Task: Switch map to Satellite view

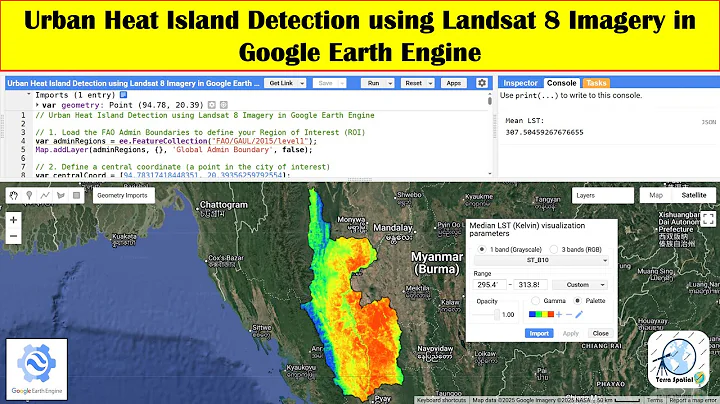Action: pyautogui.click(x=694, y=195)
